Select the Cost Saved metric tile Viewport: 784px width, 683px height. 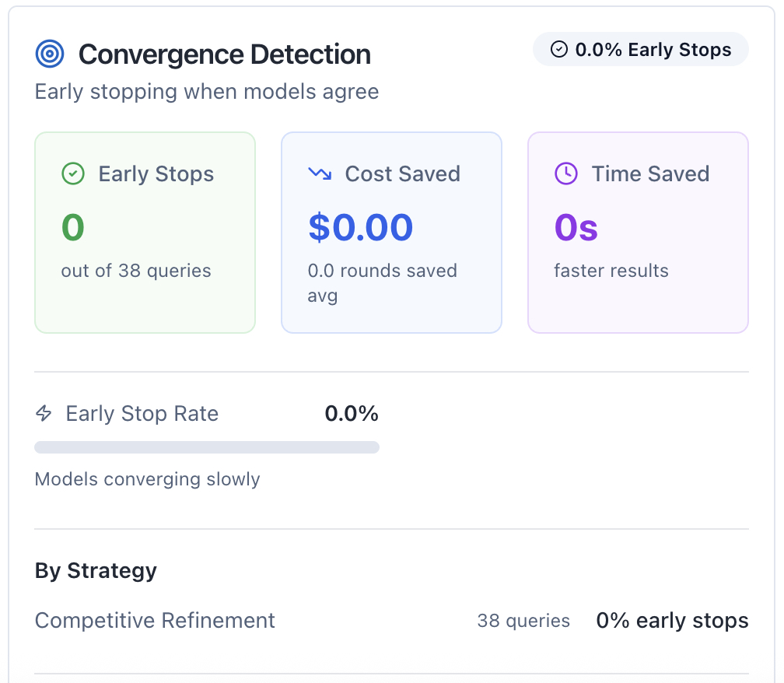point(391,232)
